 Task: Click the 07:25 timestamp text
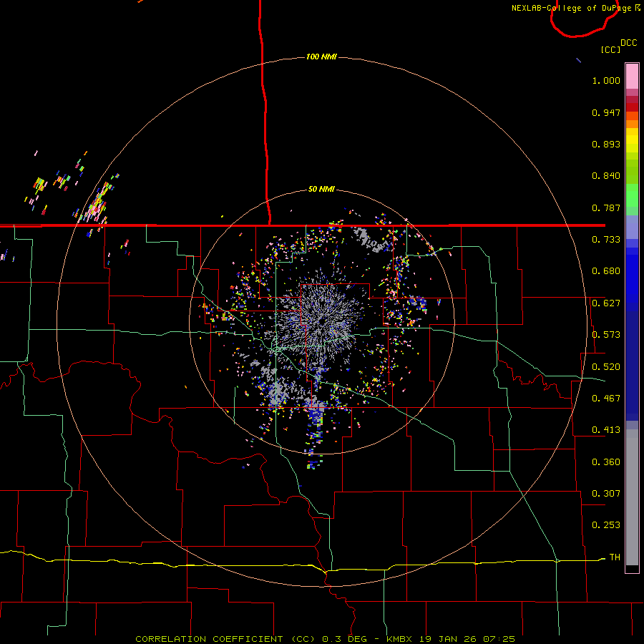pos(499,639)
